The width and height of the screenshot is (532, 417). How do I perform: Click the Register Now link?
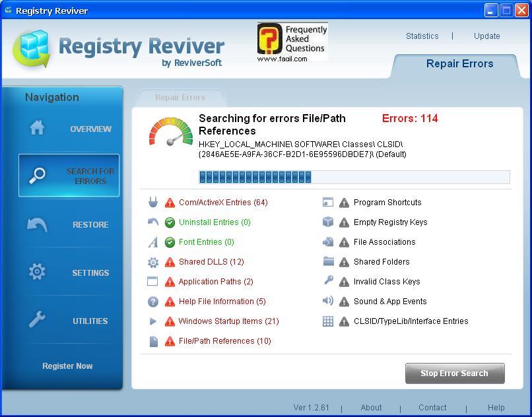click(67, 366)
